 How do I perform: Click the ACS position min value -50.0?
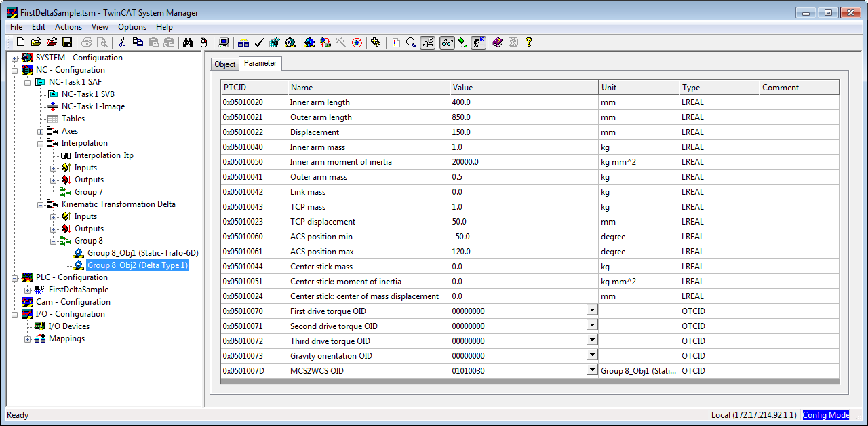[524, 237]
